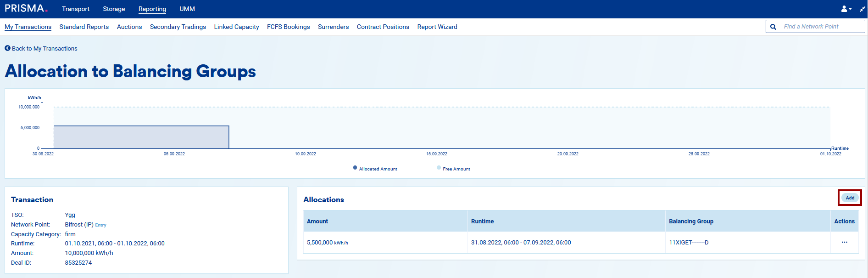Go to the Auctions tab

tap(129, 27)
